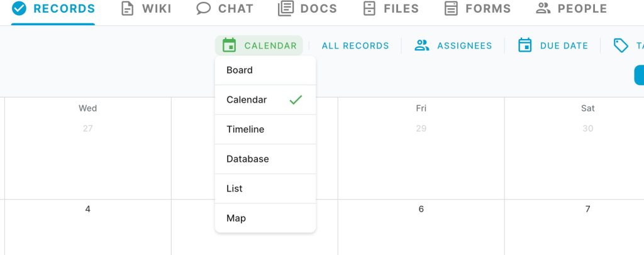644x255 pixels.
Task: Click the Assignees people icon
Action: (x=422, y=45)
